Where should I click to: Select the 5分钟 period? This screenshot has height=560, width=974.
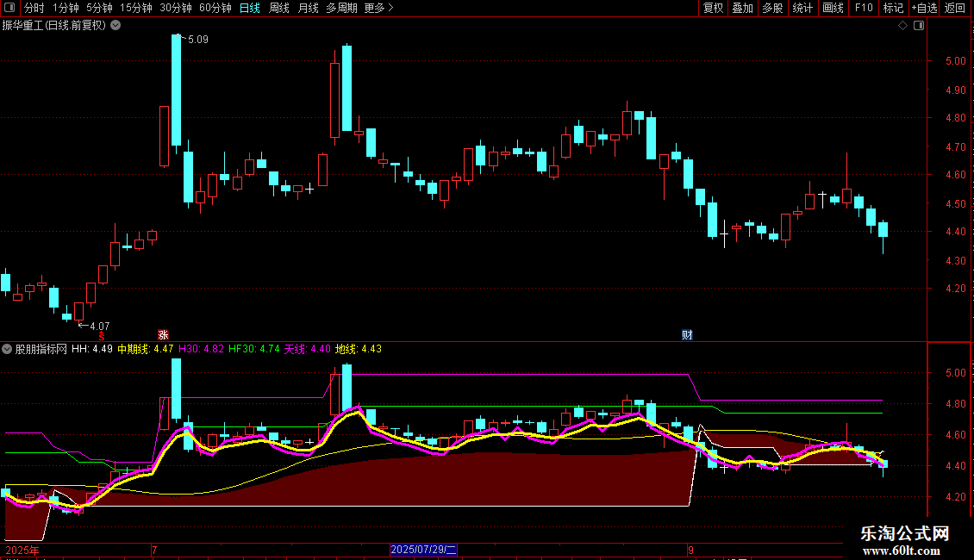(x=99, y=8)
